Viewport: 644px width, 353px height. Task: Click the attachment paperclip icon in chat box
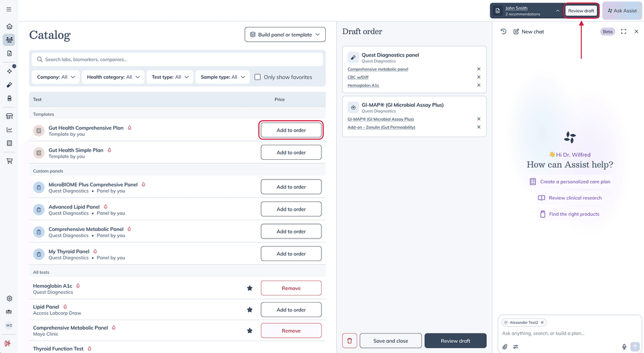[505, 347]
